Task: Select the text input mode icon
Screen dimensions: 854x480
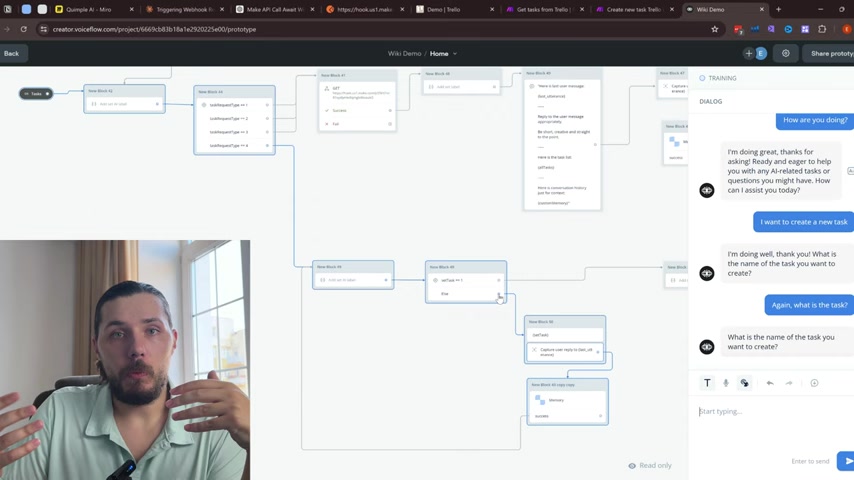Action: click(x=707, y=383)
